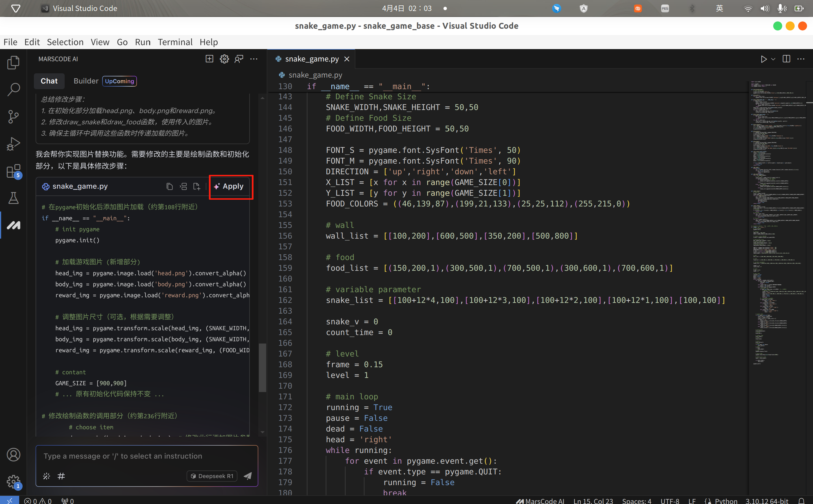813x504 pixels.
Task: Toggle split editor right layout
Action: click(x=786, y=59)
